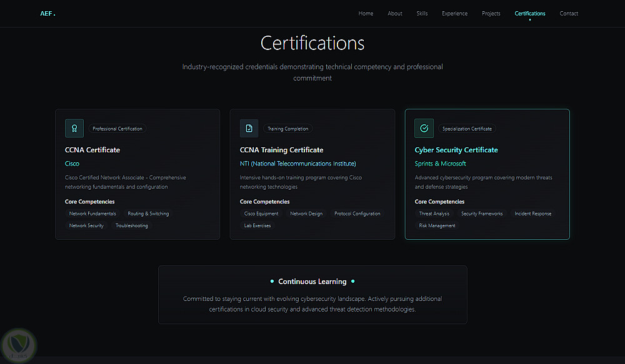Click the Professional Certification badge

(117, 129)
